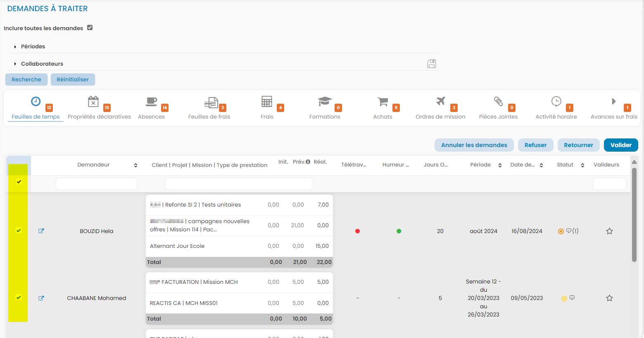Open CHAABANE Mohamed's timesheet external link icon
This screenshot has height=338, width=644.
tap(41, 298)
